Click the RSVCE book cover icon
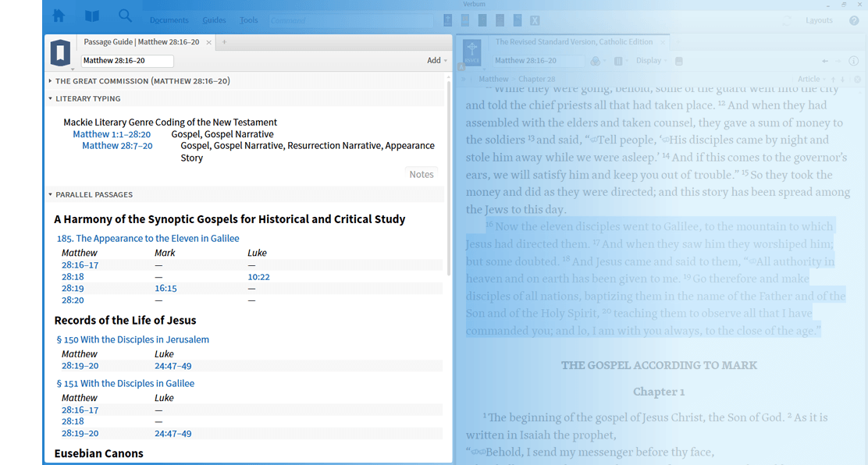 tap(471, 52)
